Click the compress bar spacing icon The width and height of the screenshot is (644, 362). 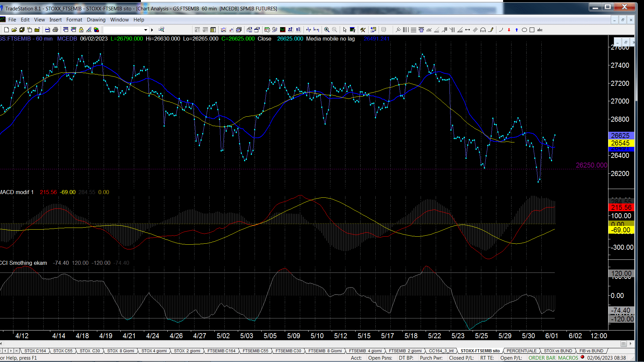click(309, 30)
